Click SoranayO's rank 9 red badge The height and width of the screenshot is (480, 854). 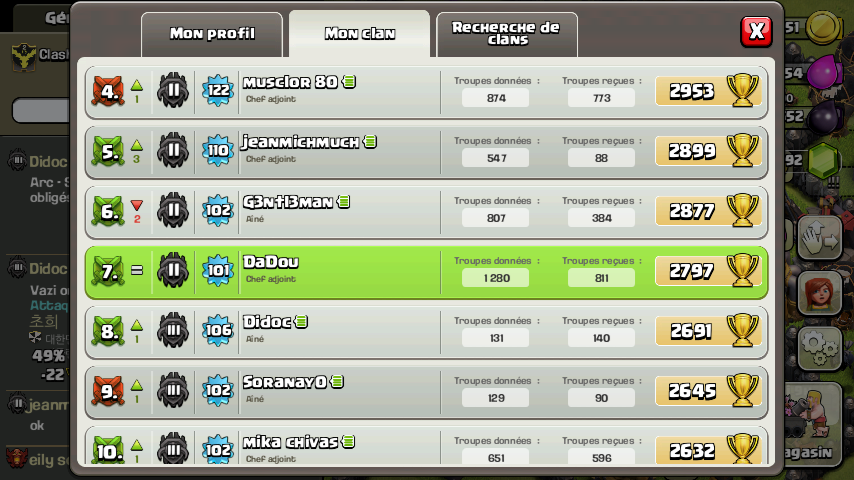[108, 391]
